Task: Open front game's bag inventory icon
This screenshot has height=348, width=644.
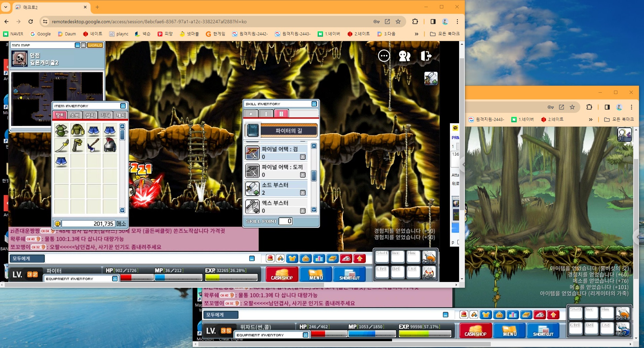Action: point(305,258)
